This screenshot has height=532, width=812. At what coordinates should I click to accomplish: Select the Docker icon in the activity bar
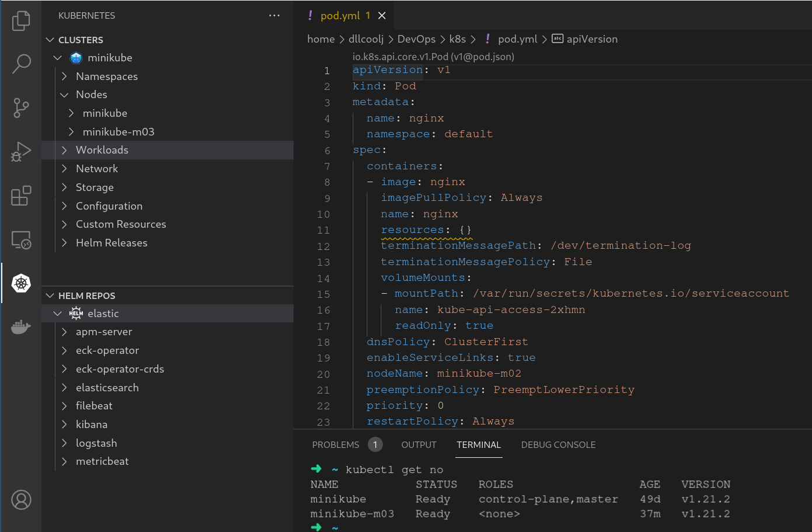click(x=21, y=327)
